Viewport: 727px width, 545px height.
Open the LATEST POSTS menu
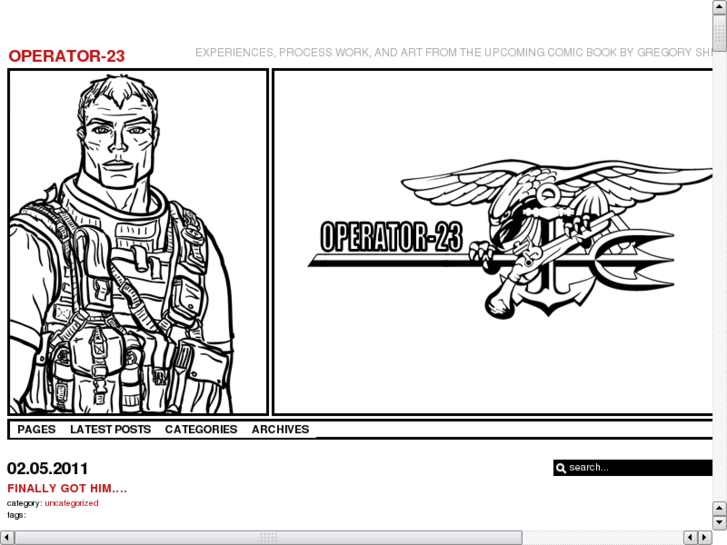(x=110, y=430)
